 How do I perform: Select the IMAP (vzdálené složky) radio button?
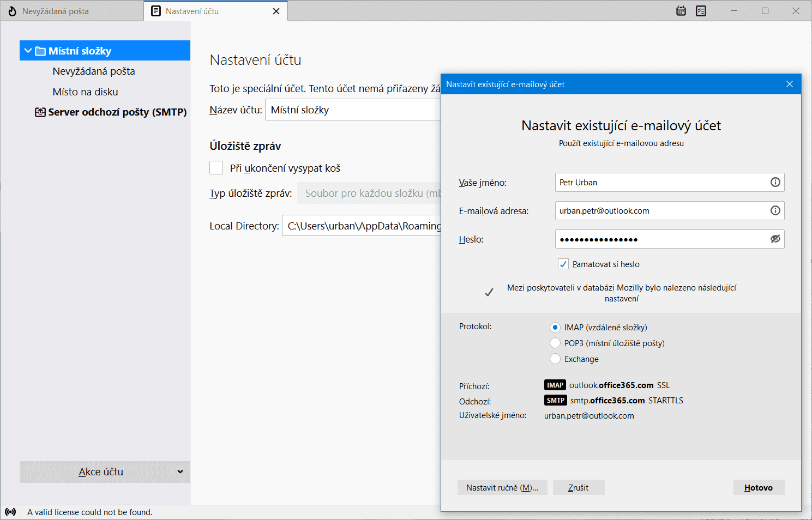point(555,328)
